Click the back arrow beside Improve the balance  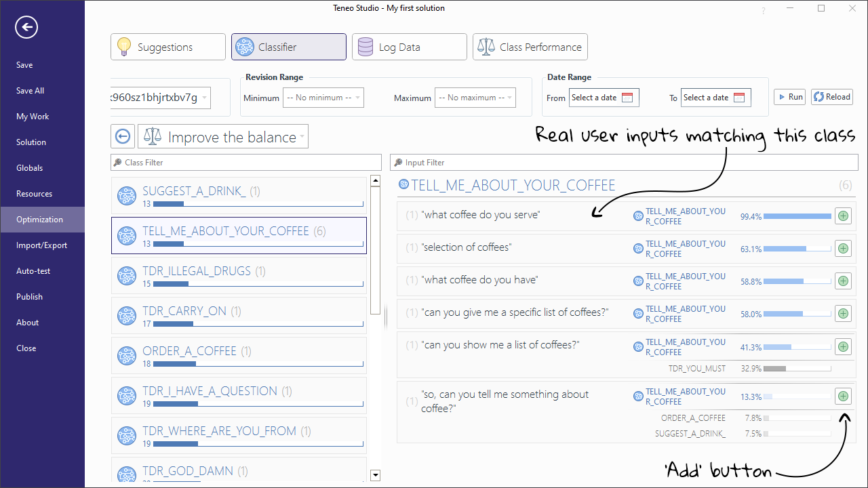[x=123, y=136]
